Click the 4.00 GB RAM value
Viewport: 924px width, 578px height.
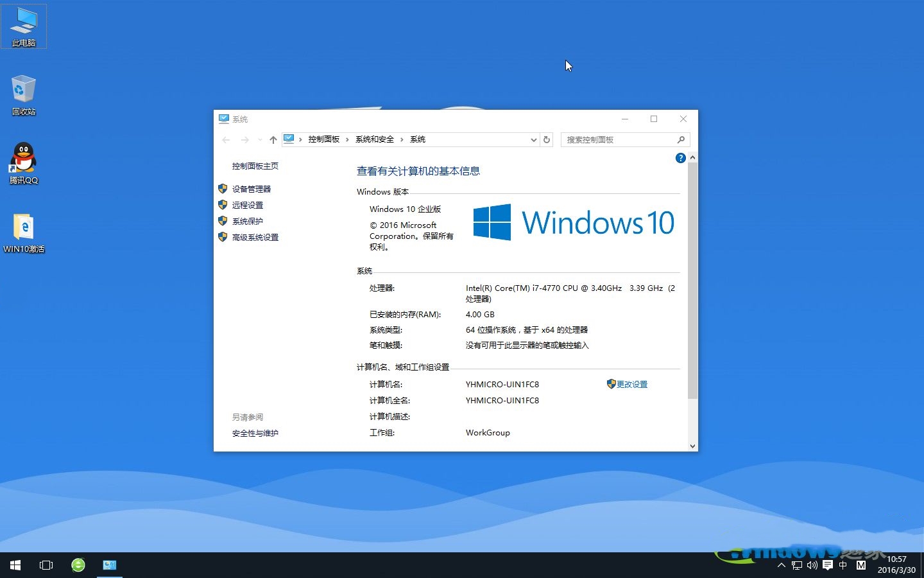(480, 314)
